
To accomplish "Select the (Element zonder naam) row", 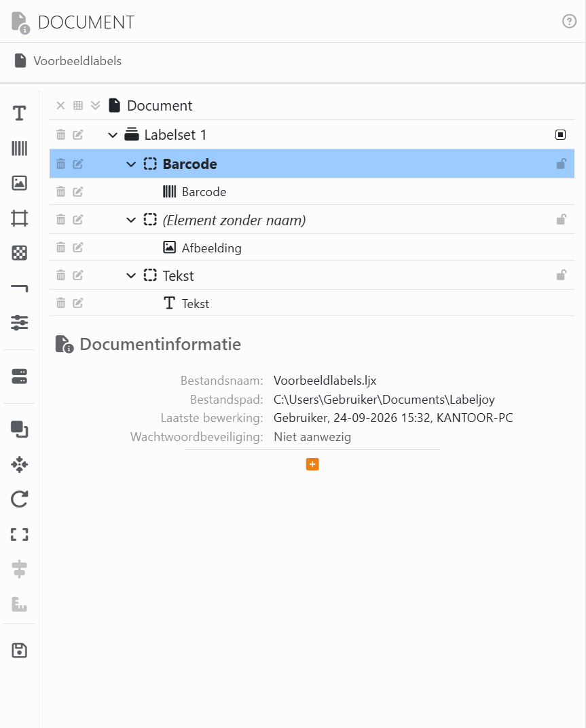I will tap(312, 219).
